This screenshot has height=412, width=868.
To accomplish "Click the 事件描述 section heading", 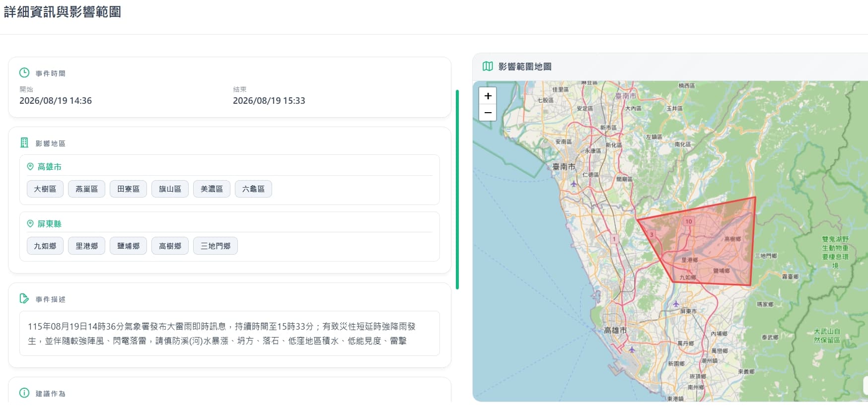I will (51, 299).
